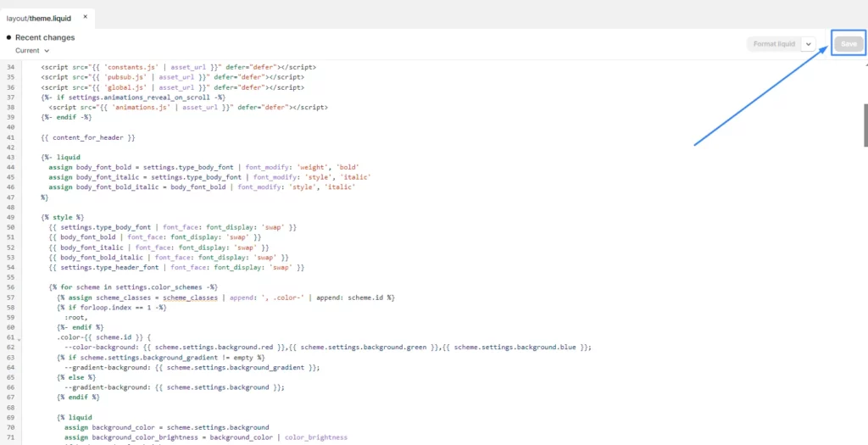868x445 pixels.
Task: Click color_brightness filter on line 71
Action: click(x=316, y=437)
